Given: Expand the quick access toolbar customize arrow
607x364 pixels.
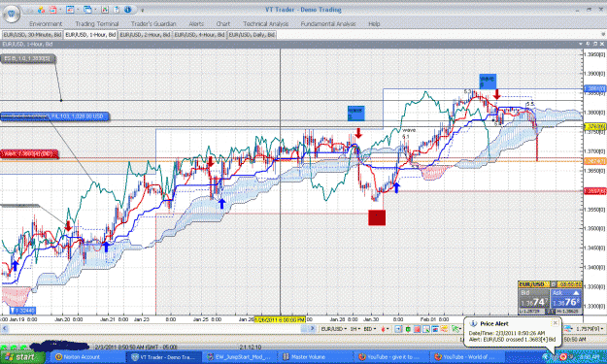Looking at the screenshot, I should click(142, 10).
